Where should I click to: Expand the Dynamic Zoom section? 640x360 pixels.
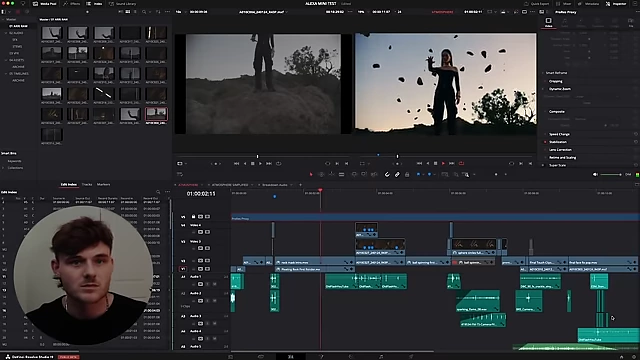(x=560, y=89)
